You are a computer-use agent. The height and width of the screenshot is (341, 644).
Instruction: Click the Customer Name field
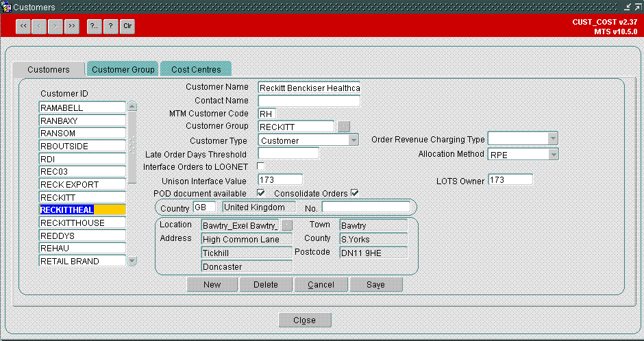309,88
